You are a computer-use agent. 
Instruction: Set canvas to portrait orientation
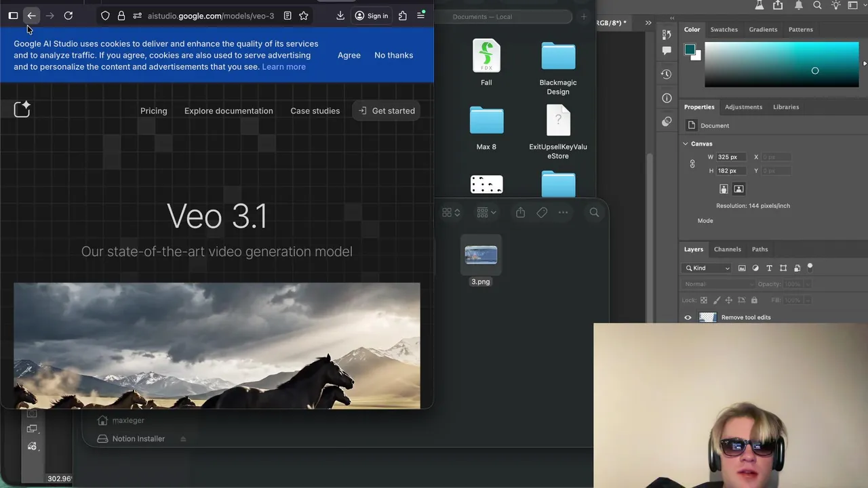724,189
